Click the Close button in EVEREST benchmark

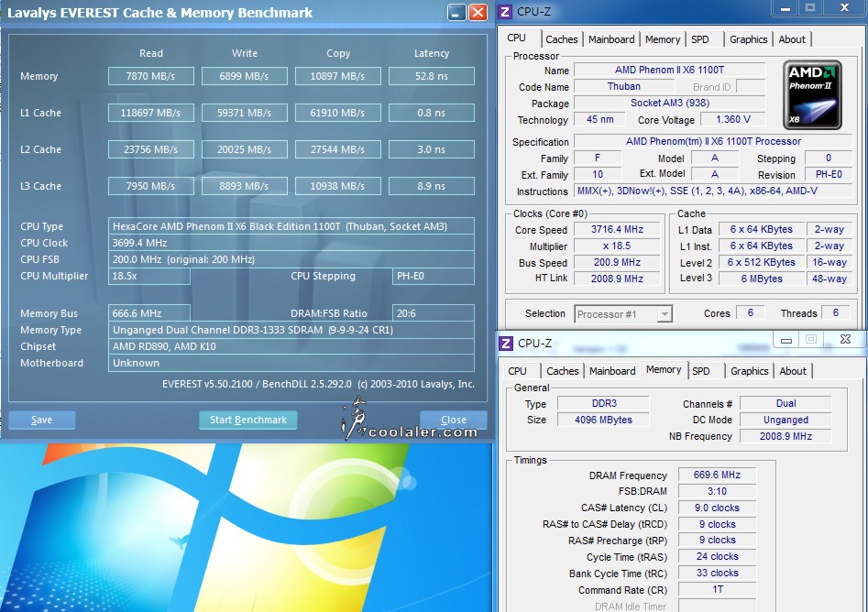coord(454,420)
